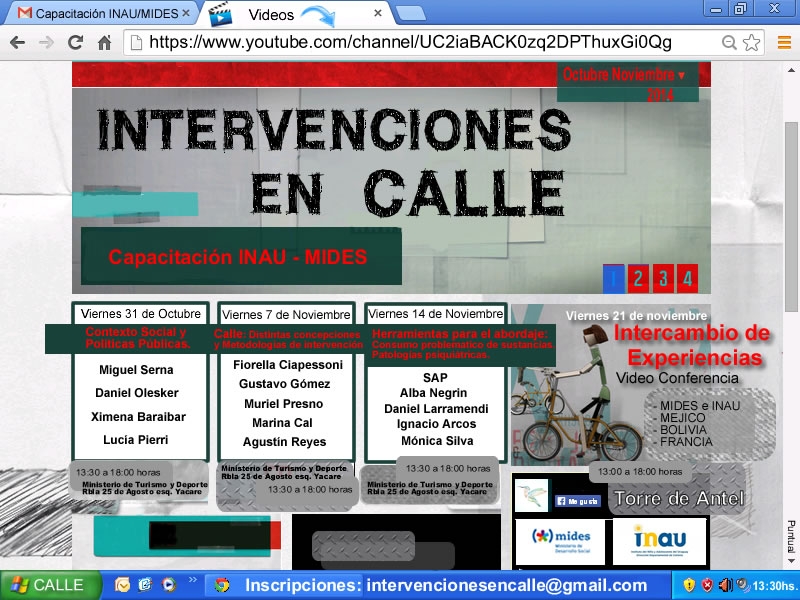This screenshot has width=800, height=600.
Task: Open the CALLE start button
Action: tap(50, 585)
